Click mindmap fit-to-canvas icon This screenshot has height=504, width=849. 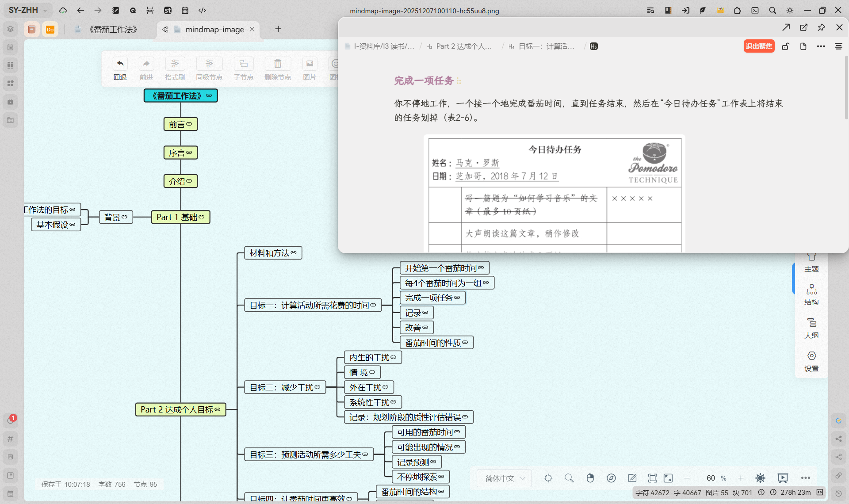(x=652, y=478)
